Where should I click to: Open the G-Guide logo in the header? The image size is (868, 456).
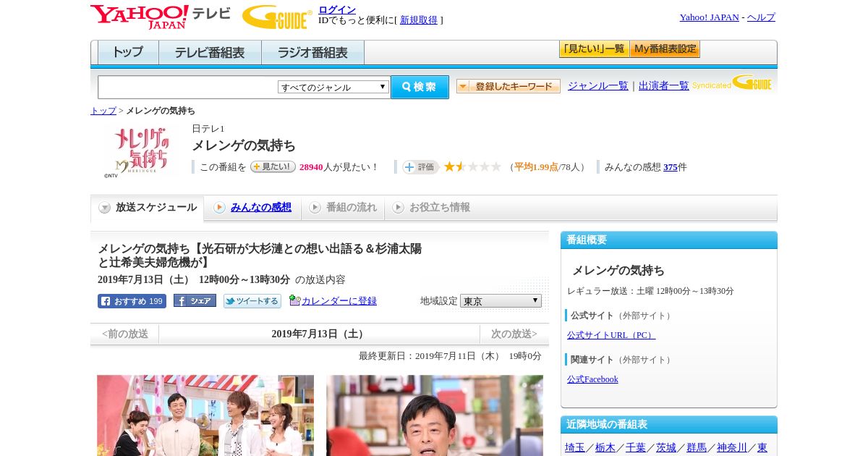(x=277, y=17)
